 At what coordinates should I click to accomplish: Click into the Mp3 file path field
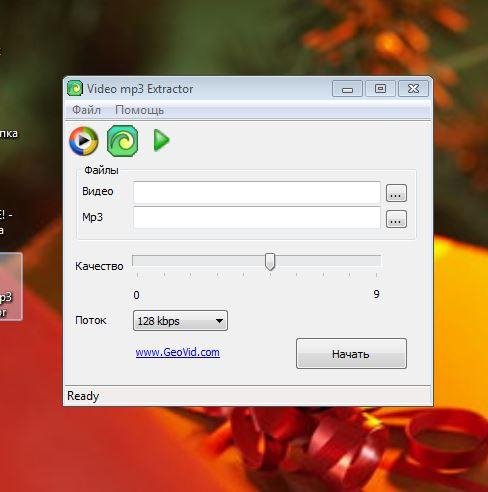257,218
